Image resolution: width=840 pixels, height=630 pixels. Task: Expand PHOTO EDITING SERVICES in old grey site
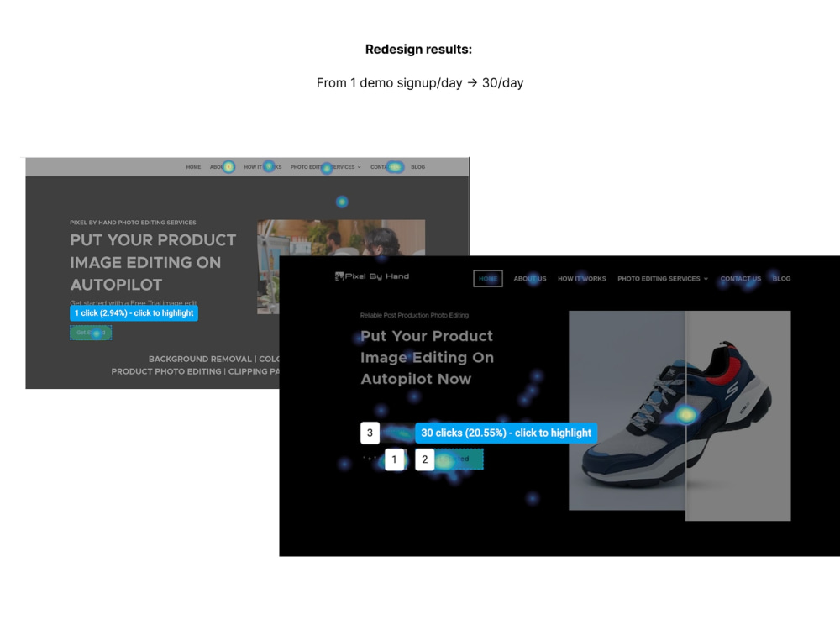pyautogui.click(x=326, y=167)
